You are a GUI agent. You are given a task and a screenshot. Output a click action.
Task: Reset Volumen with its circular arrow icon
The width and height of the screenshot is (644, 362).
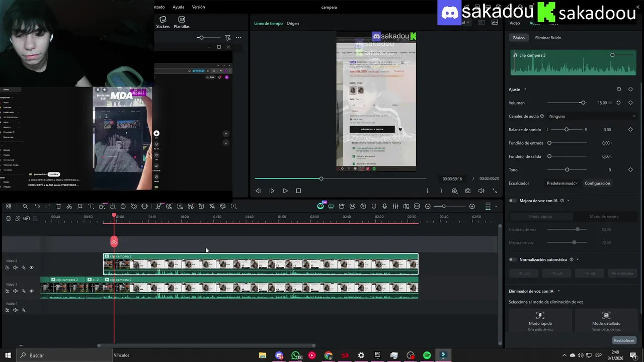tap(618, 103)
